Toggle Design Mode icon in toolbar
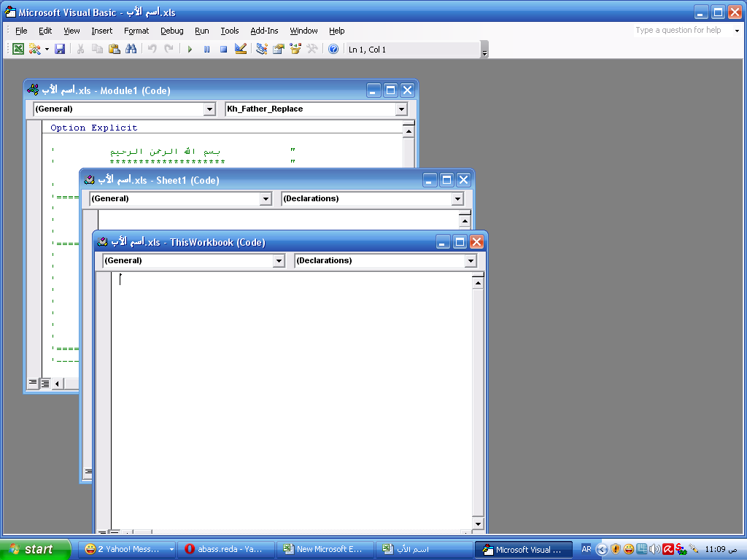Image resolution: width=747 pixels, height=560 pixels. [x=241, y=49]
